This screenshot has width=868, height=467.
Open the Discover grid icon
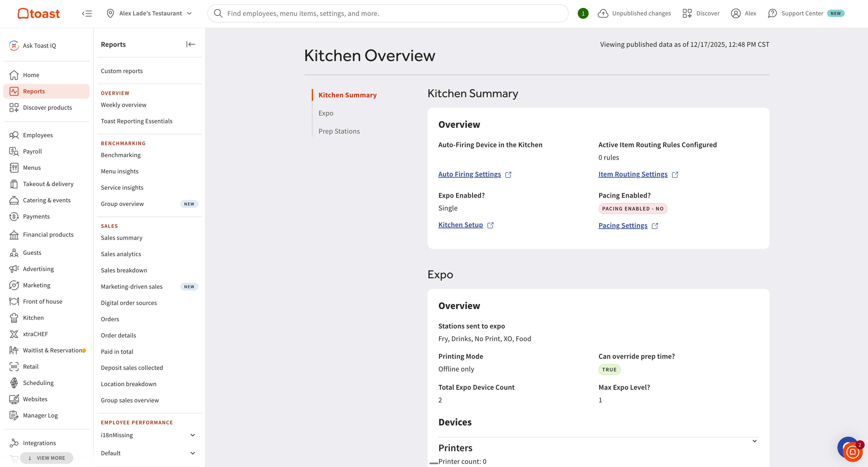click(687, 14)
